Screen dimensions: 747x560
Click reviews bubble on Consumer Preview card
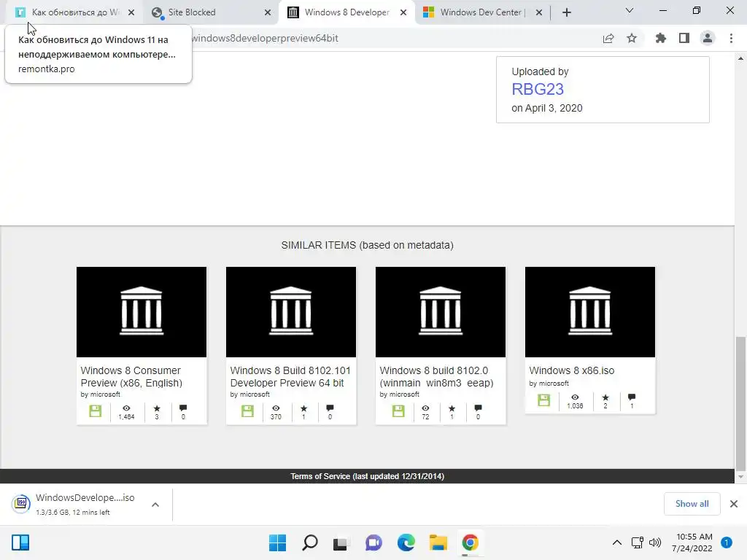[183, 408]
